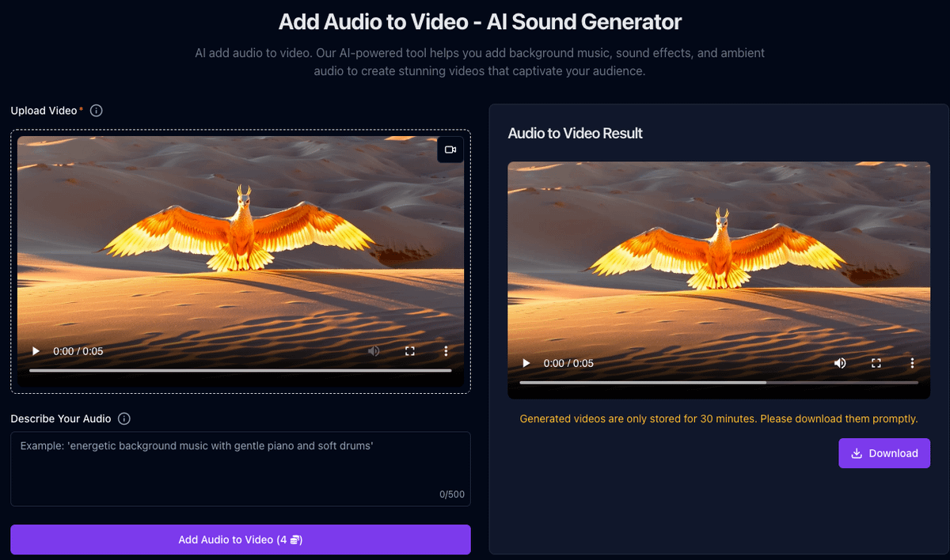Click info icon beside Describe Your Audio
Screen dimensions: 950x560
[x=124, y=418]
